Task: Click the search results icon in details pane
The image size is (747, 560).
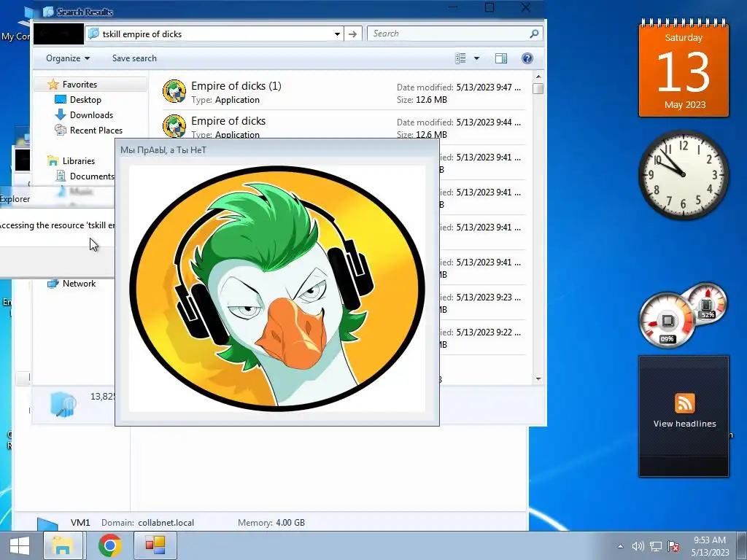Action: (63, 404)
